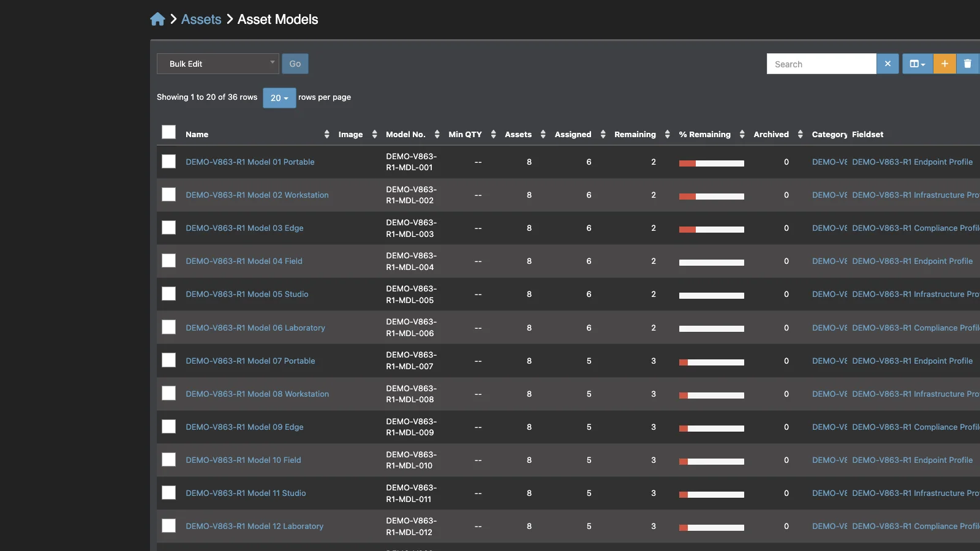Check the Model 01 Portable row

coord(168,161)
